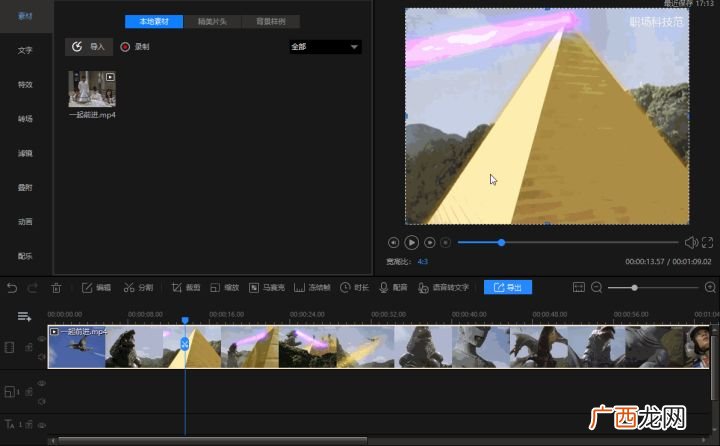
Task: Open the 编辑 (Edit) tool in the toolbar
Action: point(96,288)
